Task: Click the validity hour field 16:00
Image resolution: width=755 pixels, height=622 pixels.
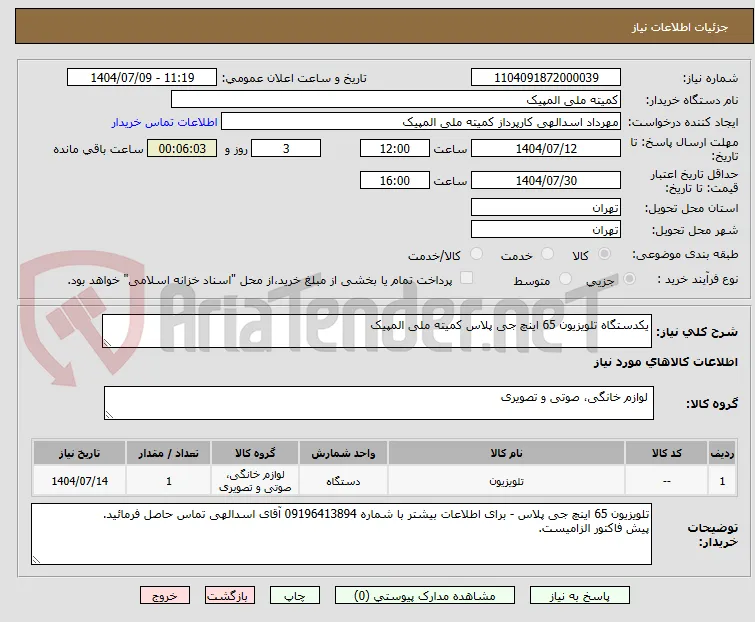Action: click(395, 181)
